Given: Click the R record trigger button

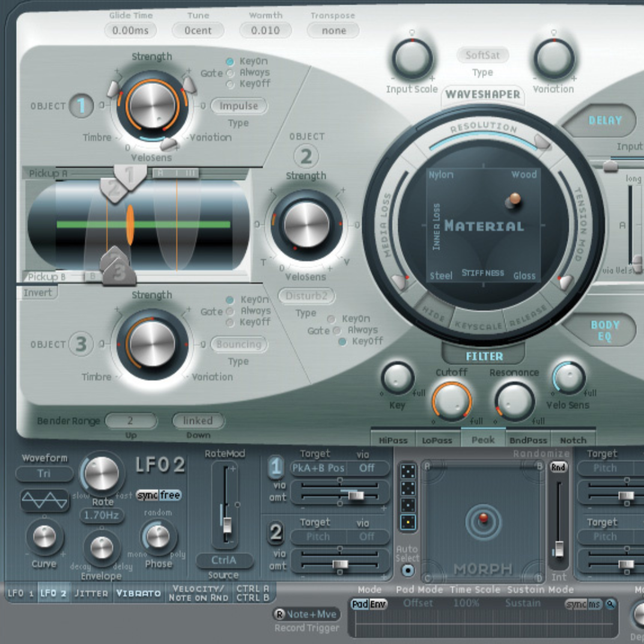Looking at the screenshot, I should point(279,614).
